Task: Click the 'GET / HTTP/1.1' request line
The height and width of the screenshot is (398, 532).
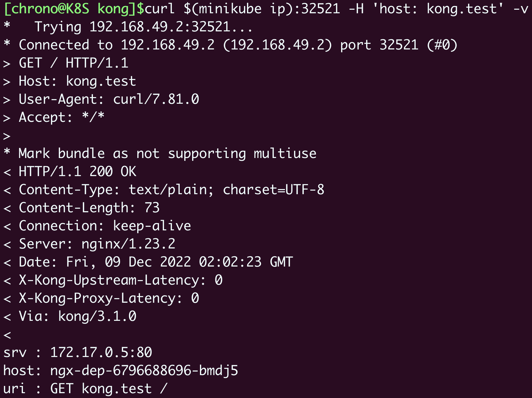Action: pyautogui.click(x=74, y=63)
